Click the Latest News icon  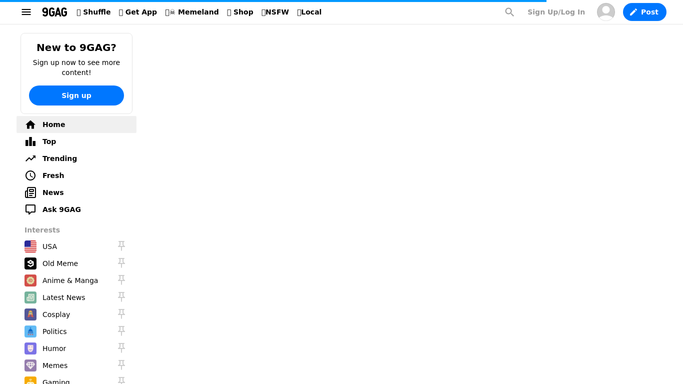[x=30, y=297]
